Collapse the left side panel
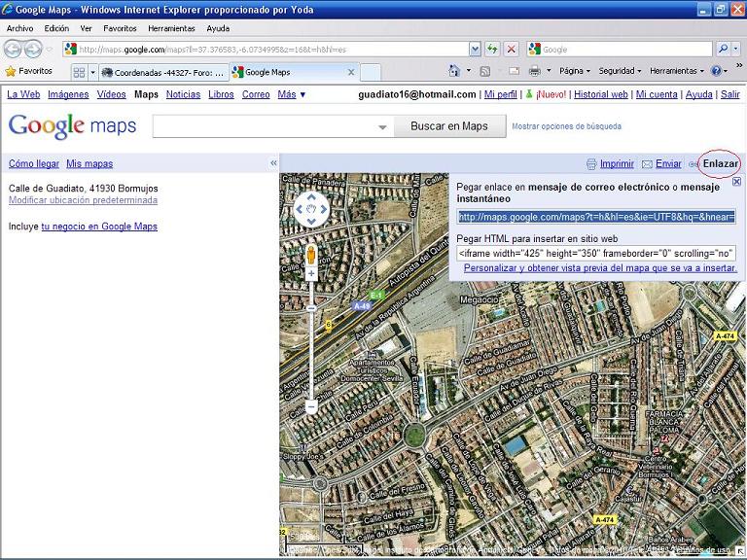 pyautogui.click(x=273, y=163)
